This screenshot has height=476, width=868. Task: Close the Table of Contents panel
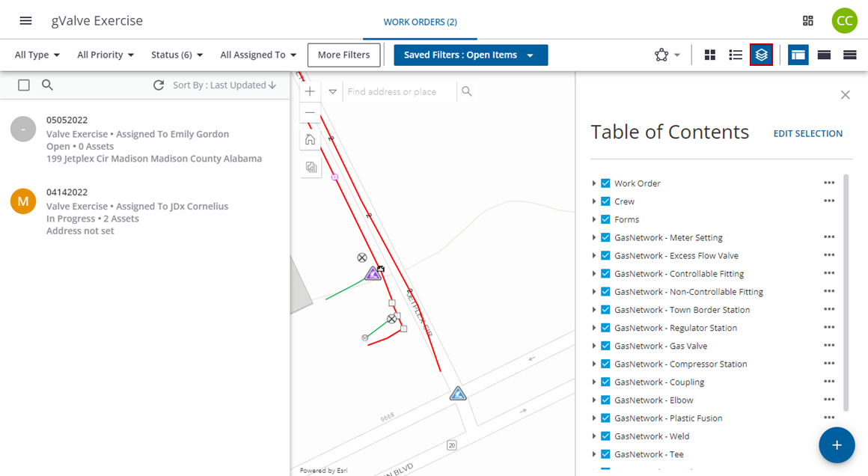(x=846, y=94)
